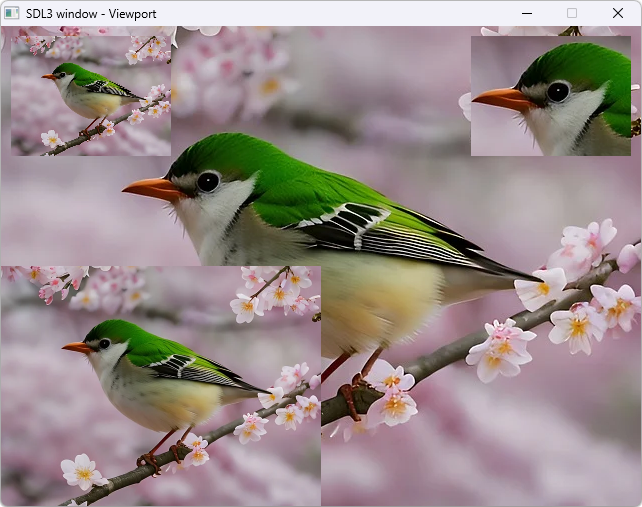
Task: Select the small top-left bird viewport
Action: tap(91, 96)
